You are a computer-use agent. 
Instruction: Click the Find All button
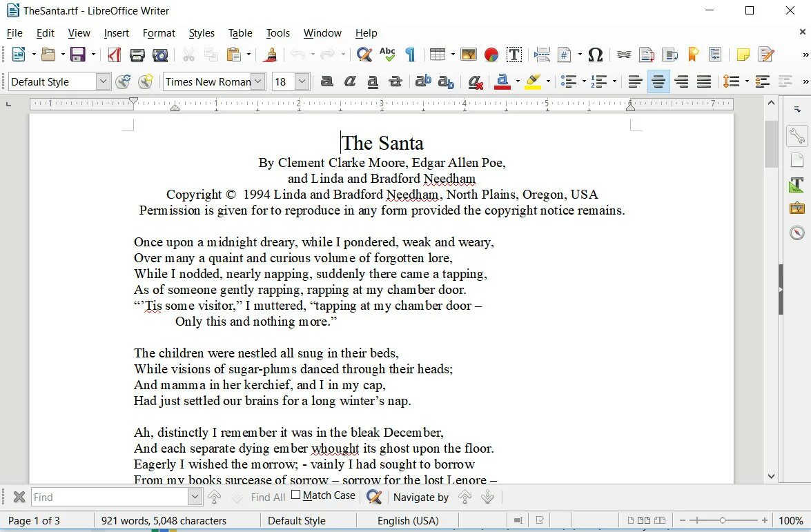268,497
